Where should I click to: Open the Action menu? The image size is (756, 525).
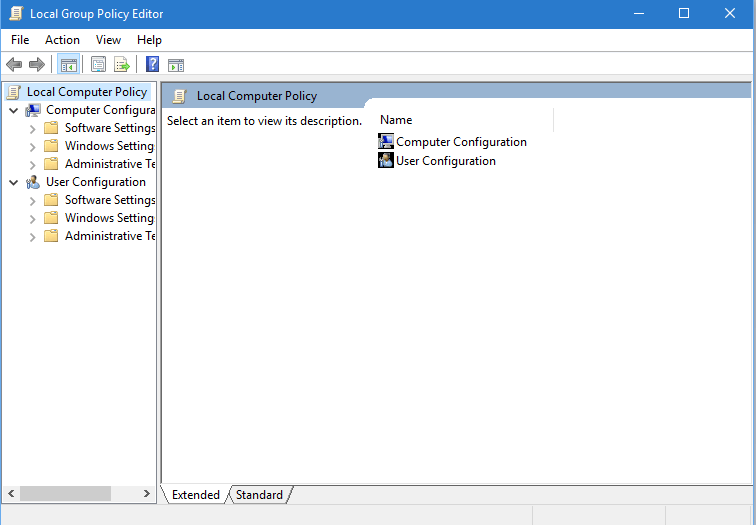tap(62, 40)
